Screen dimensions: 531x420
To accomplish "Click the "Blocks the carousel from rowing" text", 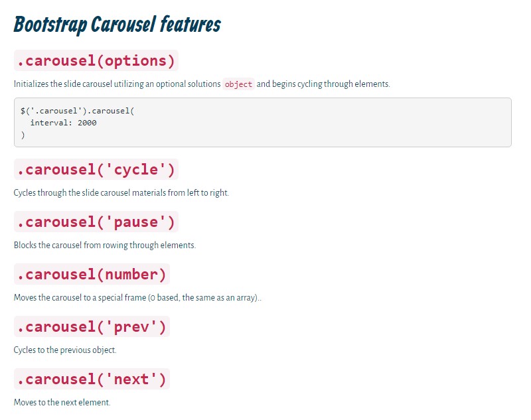I will pyautogui.click(x=104, y=245).
